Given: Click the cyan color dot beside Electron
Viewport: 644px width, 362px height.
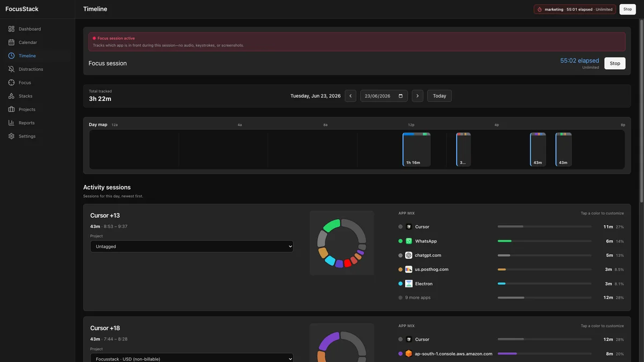Looking at the screenshot, I should (400, 284).
